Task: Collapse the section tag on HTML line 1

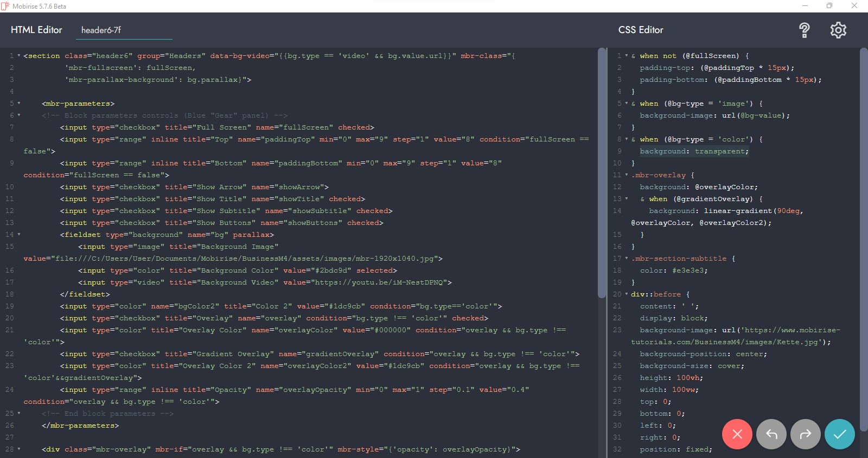Action: [x=19, y=56]
